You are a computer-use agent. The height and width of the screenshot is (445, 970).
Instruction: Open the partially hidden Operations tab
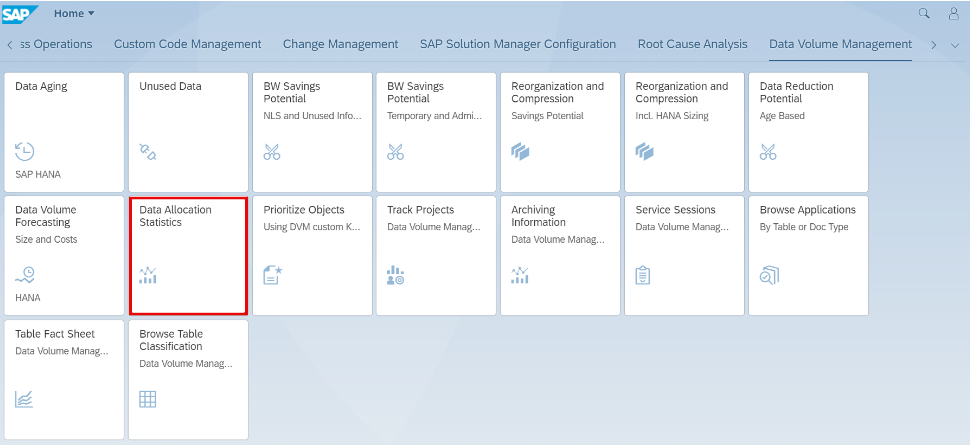click(56, 44)
